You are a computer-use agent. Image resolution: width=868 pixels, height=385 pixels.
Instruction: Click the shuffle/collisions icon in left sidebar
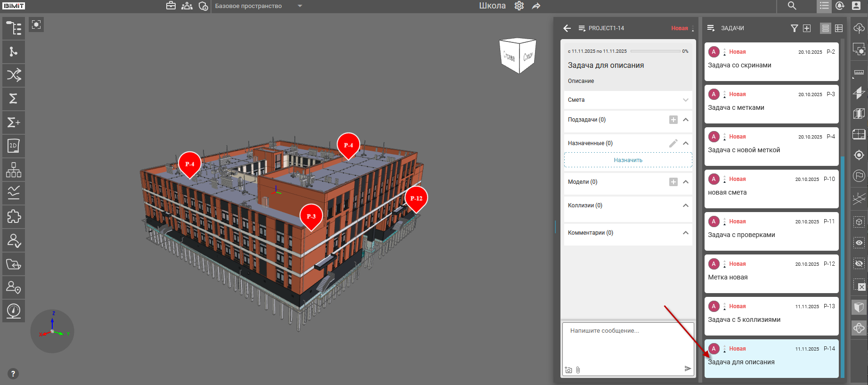coord(14,75)
